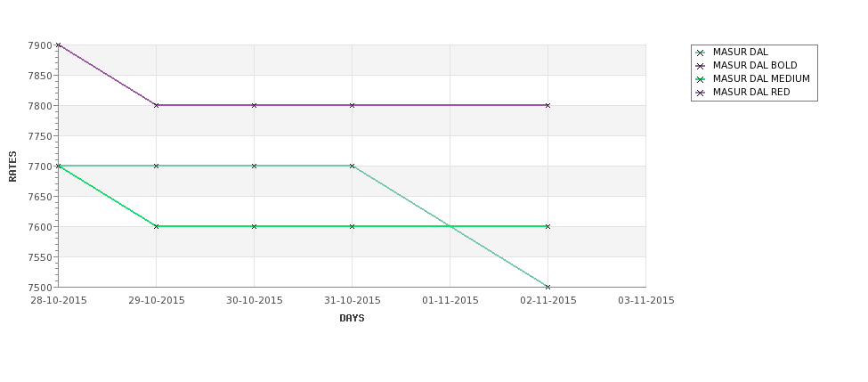The height and width of the screenshot is (382, 868).
Task: Click the 7600 marker on 30-10-2015
Action: 254,226
